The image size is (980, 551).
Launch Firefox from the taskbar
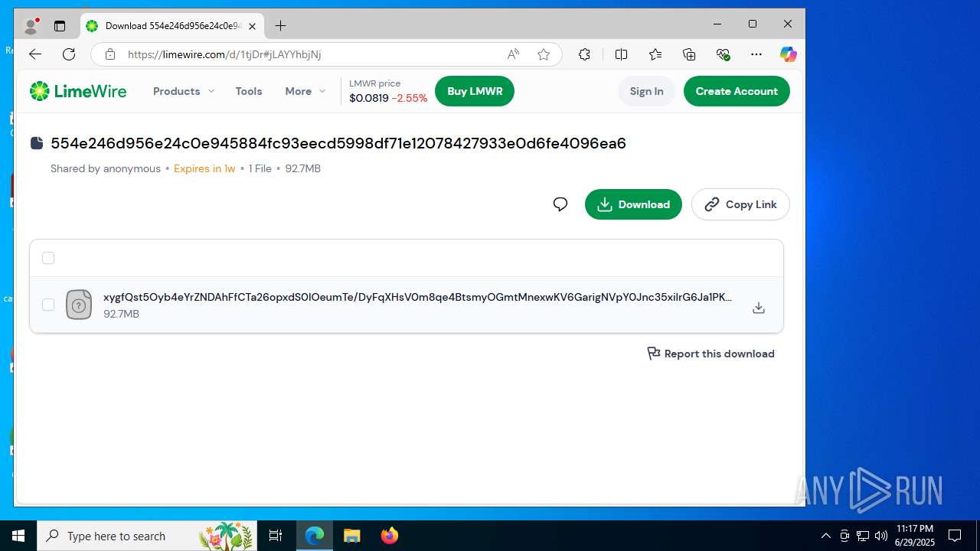[x=390, y=536]
